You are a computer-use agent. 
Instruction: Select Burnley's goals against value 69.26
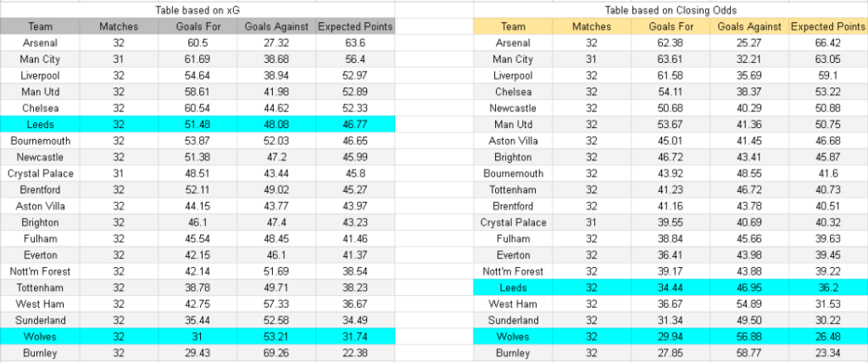point(276,354)
